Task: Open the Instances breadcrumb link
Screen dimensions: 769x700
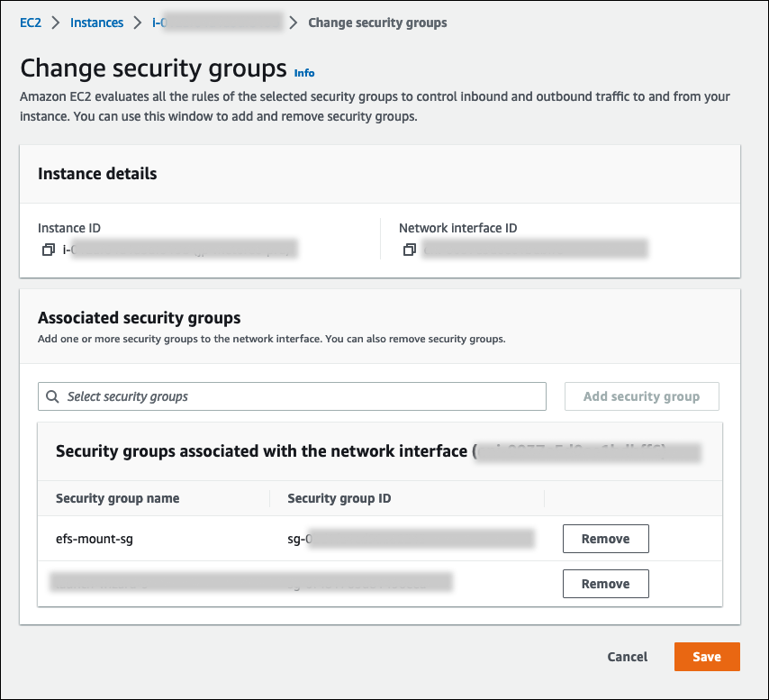Action: [x=96, y=23]
